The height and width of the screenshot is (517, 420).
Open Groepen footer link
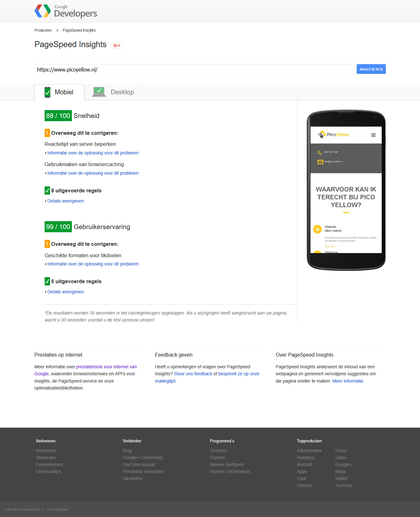click(x=218, y=451)
